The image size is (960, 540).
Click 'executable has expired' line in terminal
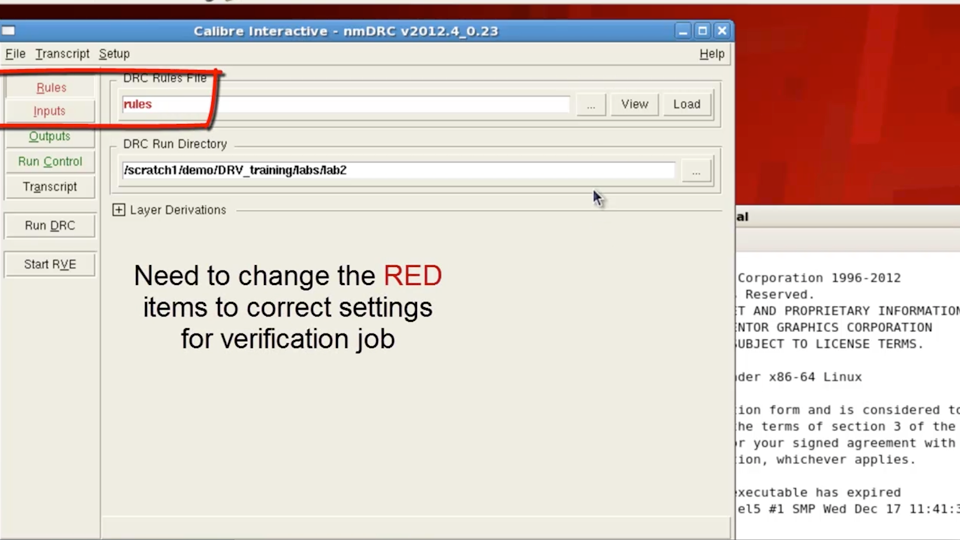[x=819, y=492]
